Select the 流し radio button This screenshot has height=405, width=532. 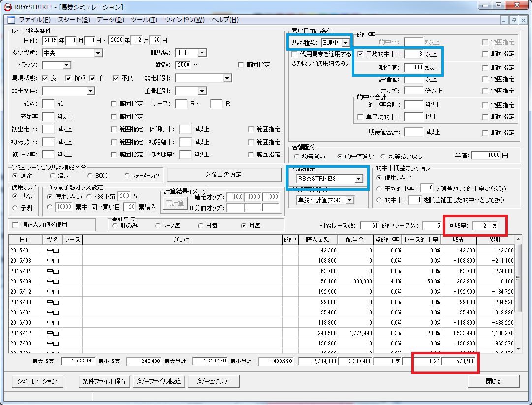pyautogui.click(x=52, y=175)
